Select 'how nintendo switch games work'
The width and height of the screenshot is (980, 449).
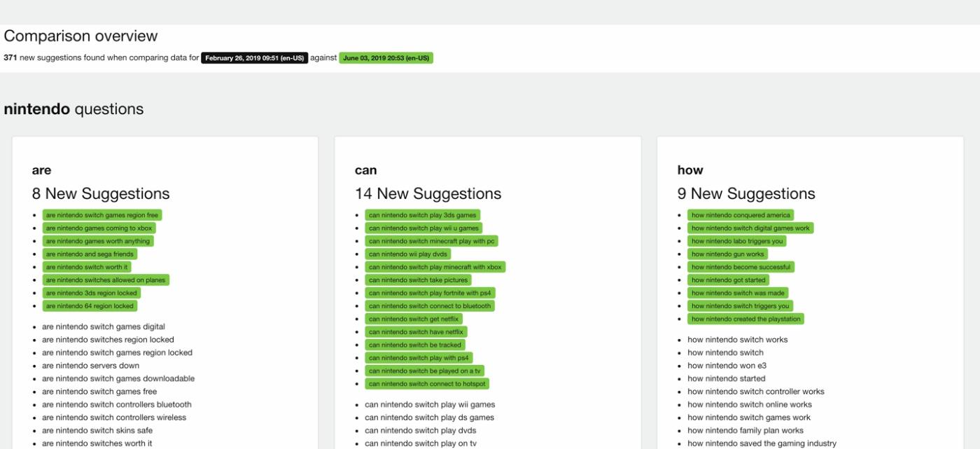click(749, 417)
